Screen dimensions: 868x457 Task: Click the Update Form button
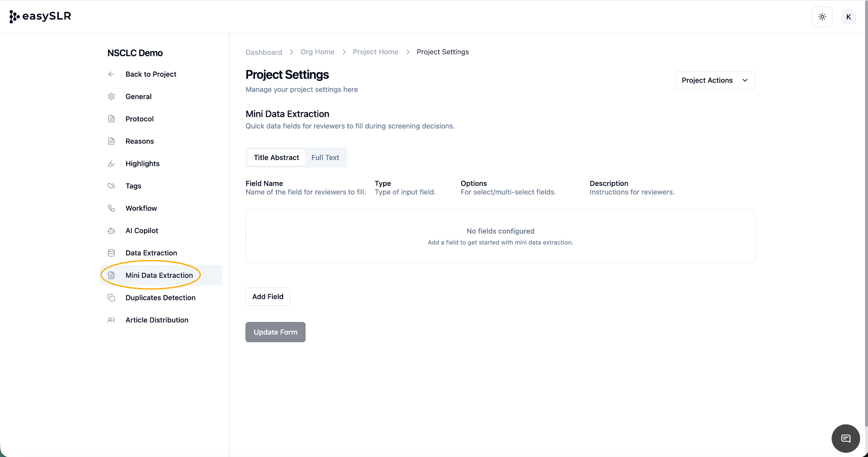point(275,332)
